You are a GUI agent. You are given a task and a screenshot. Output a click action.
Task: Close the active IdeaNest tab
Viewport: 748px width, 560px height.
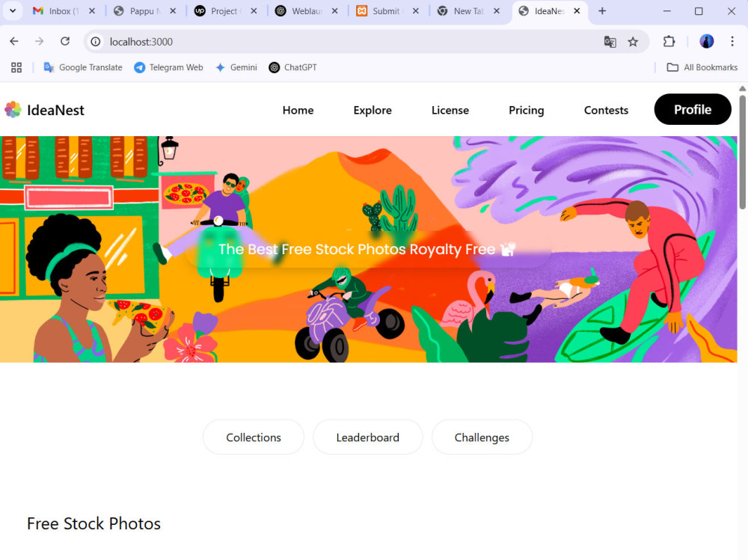tap(577, 11)
